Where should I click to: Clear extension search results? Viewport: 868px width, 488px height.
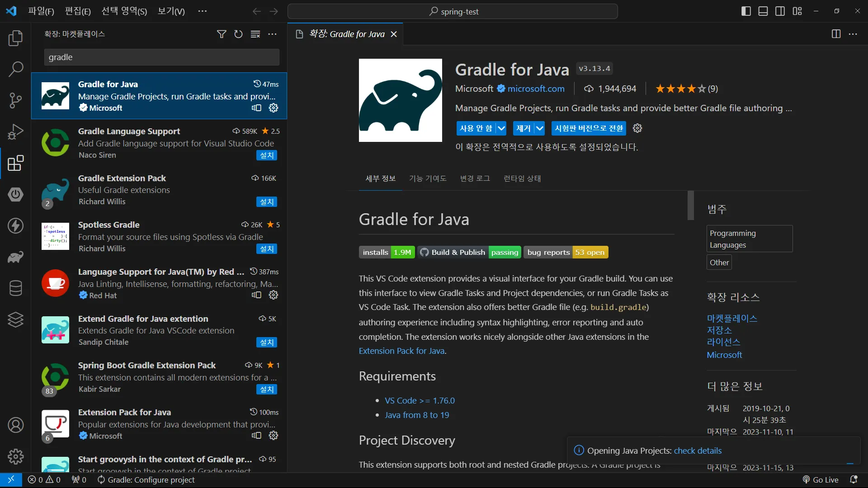point(255,34)
